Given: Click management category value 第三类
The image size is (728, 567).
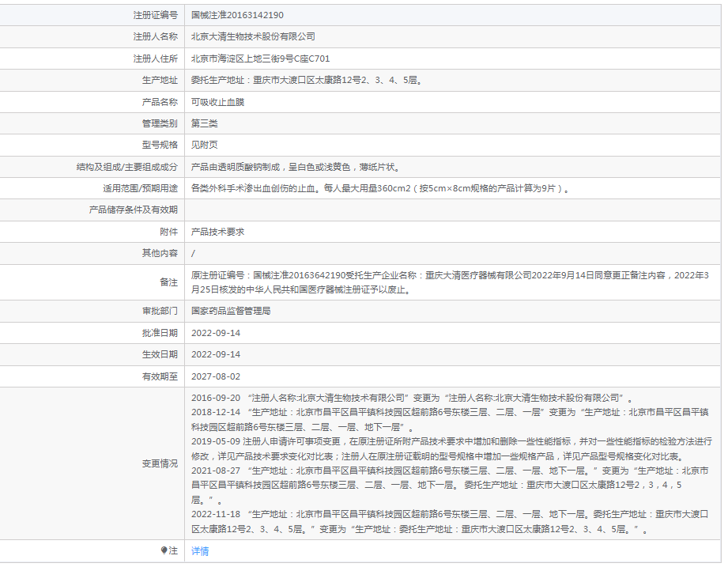Looking at the screenshot, I should (204, 123).
